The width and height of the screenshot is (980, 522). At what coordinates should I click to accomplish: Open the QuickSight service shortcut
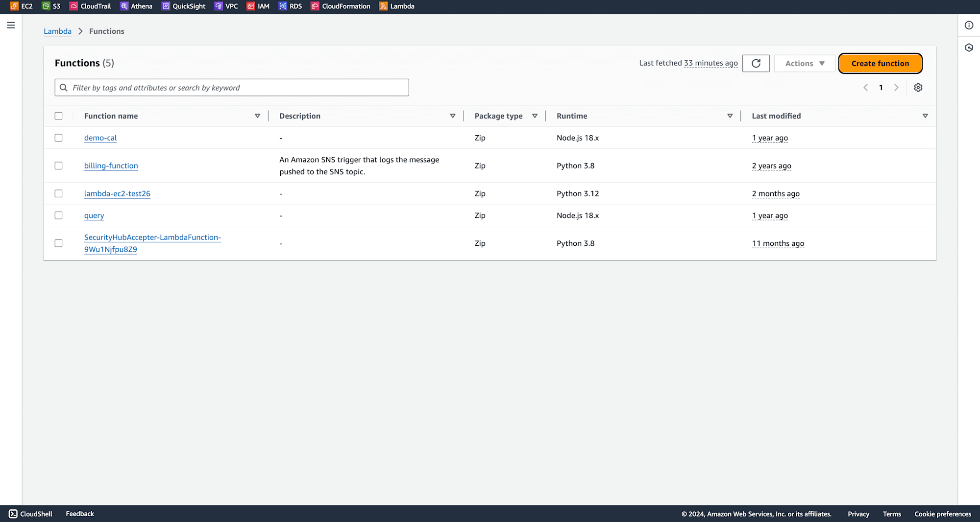point(184,6)
